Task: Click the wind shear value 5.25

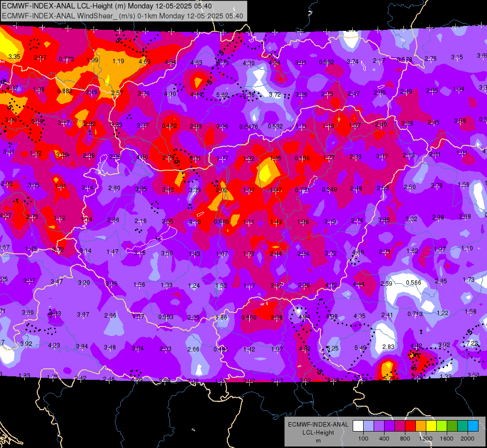Action: coord(333,348)
